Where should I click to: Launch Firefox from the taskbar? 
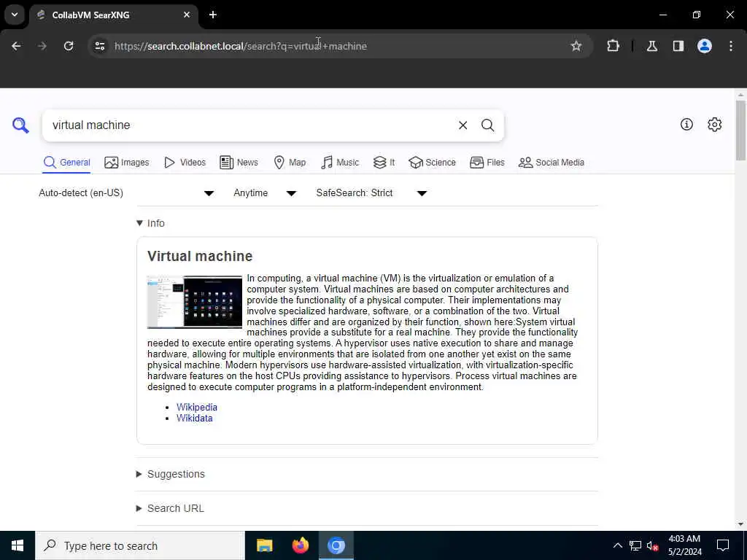(x=300, y=545)
